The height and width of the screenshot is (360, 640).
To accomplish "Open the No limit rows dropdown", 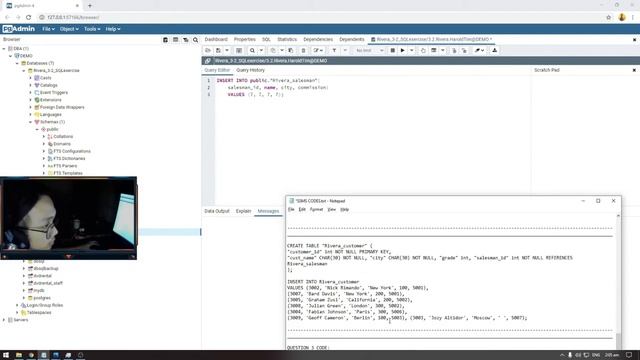I will click(x=369, y=50).
